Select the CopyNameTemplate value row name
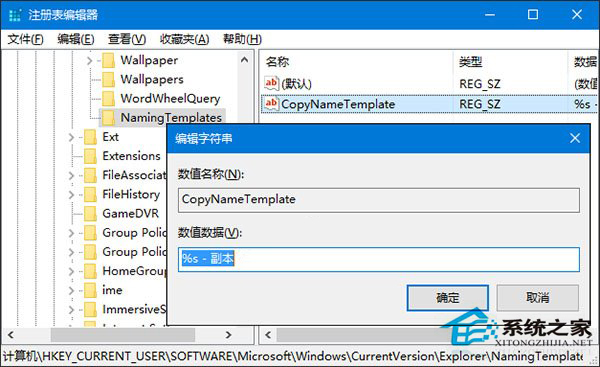This screenshot has height=367, width=600. click(338, 104)
